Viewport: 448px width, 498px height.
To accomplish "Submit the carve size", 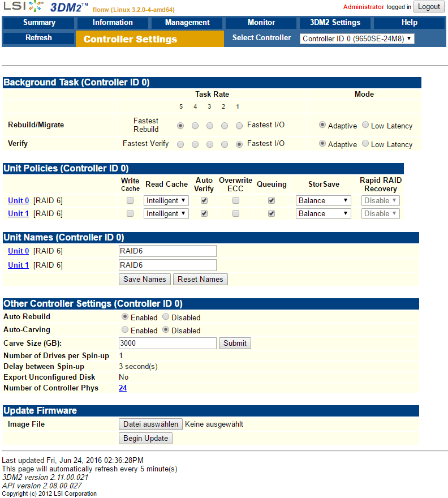I will [235, 344].
